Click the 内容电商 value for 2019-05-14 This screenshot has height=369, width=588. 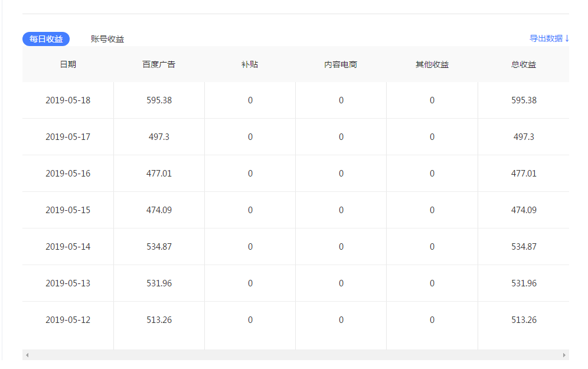341,246
